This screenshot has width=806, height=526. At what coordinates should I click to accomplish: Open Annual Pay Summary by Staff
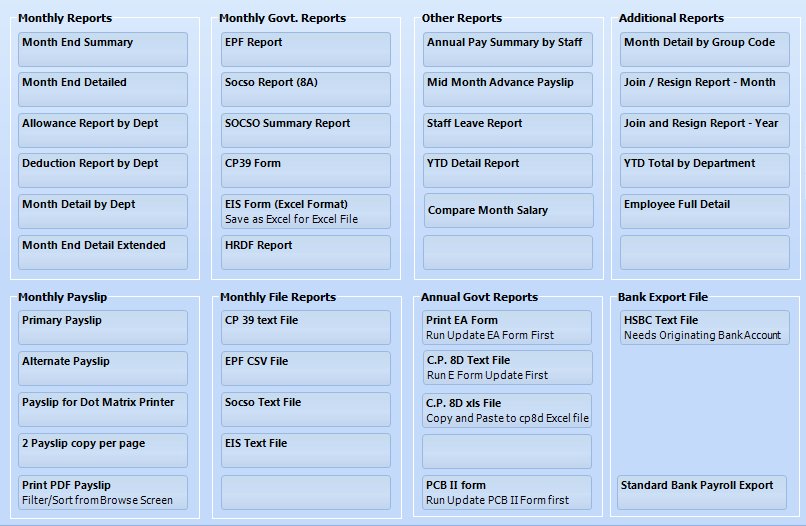click(x=508, y=49)
